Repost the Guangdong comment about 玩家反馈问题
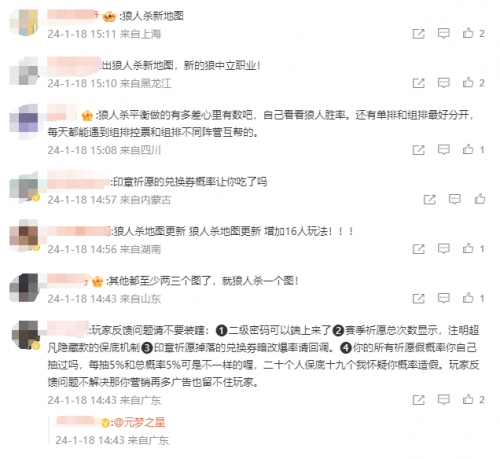500x459 pixels. tap(419, 400)
